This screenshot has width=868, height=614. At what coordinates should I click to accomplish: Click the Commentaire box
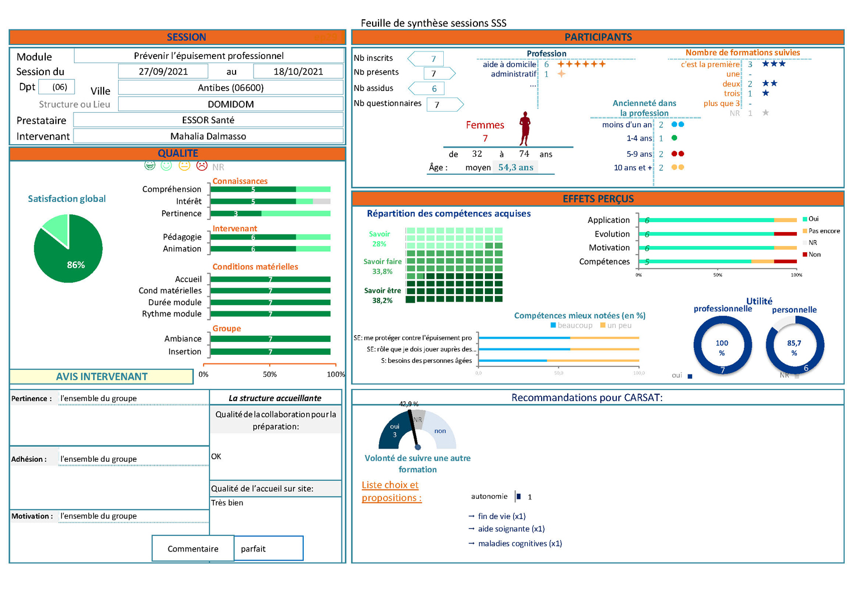pos(193,549)
